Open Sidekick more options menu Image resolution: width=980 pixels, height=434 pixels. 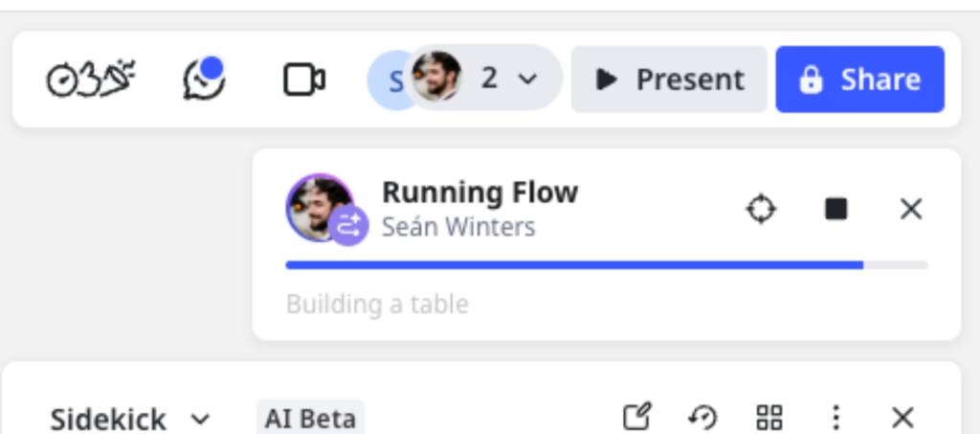tap(836, 417)
